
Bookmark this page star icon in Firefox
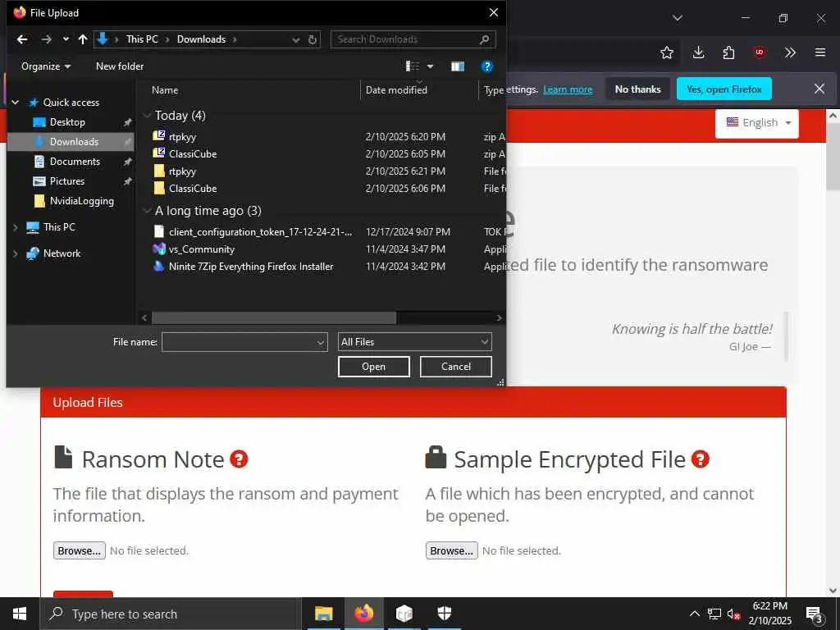click(x=667, y=52)
